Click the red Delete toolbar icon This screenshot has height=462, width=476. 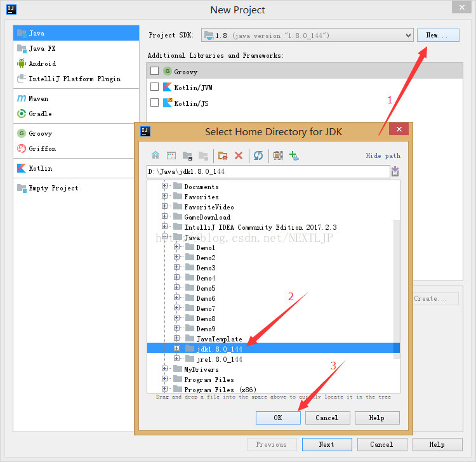[239, 155]
